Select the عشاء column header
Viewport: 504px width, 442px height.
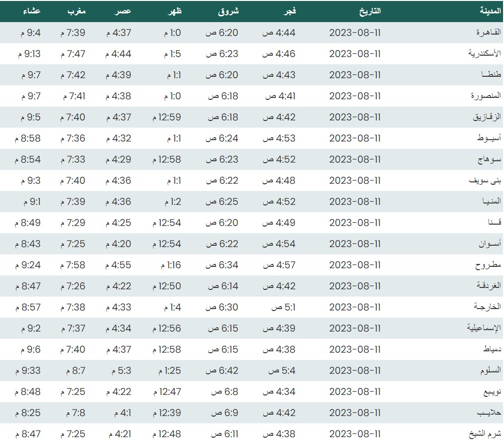coord(32,11)
